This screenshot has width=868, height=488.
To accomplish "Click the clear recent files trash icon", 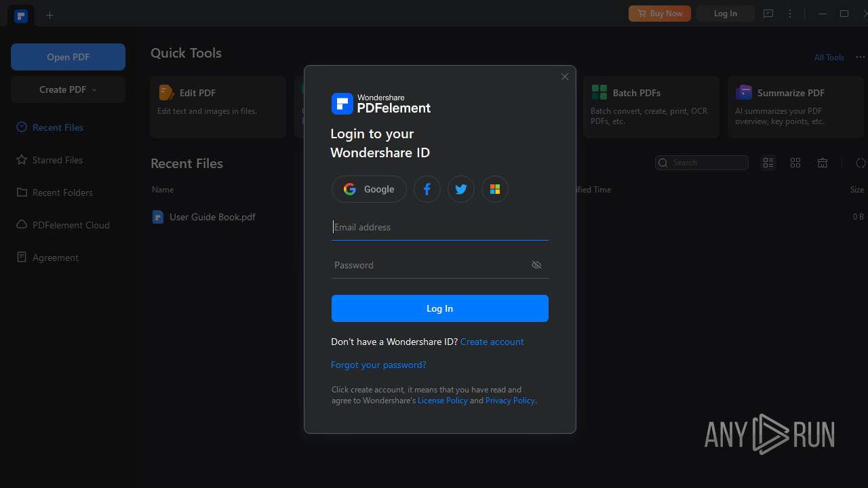I will (823, 163).
